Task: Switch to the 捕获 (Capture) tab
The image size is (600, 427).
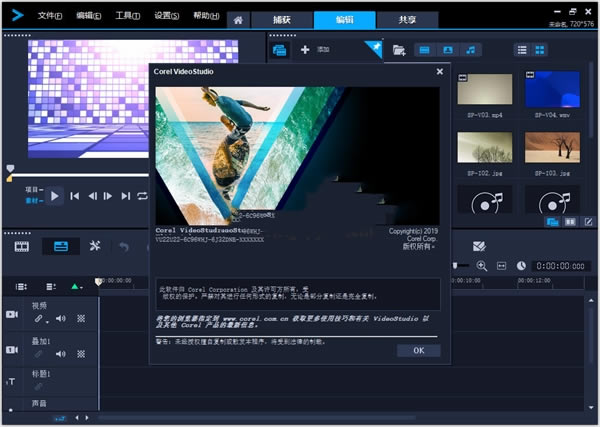Action: click(281, 19)
